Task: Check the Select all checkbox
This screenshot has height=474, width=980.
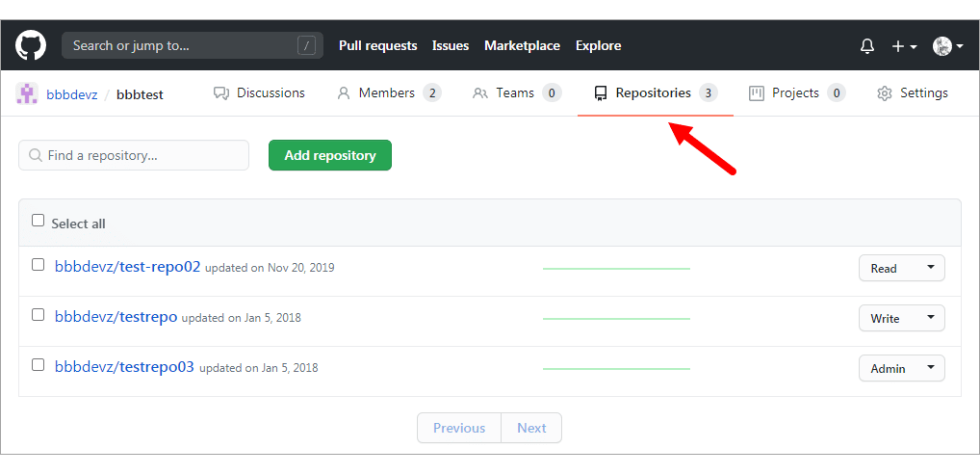Action: [x=39, y=220]
